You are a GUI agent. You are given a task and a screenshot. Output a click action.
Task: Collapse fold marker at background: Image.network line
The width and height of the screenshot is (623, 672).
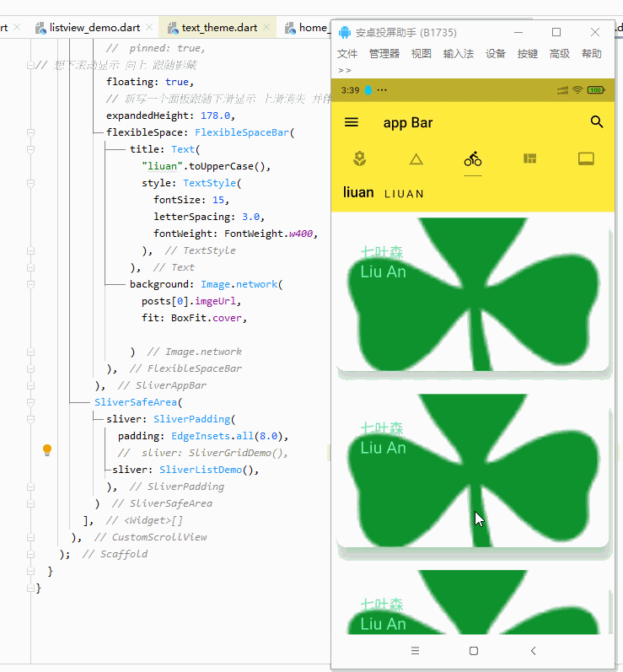point(30,285)
